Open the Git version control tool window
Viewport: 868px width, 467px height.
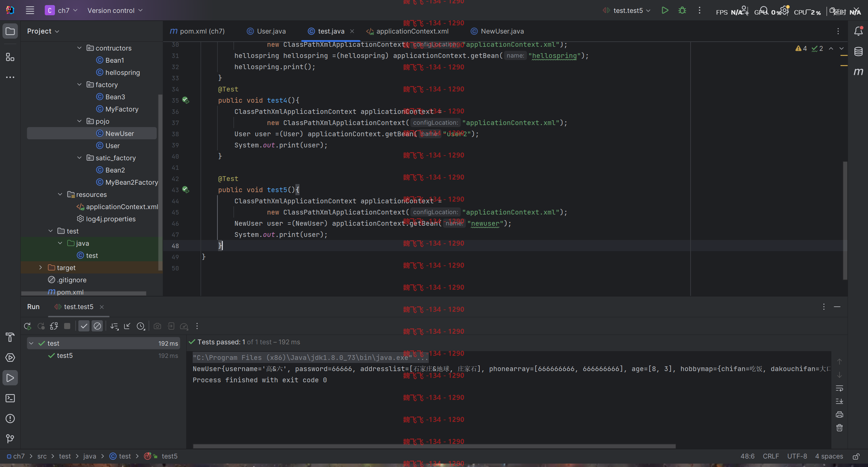coord(10,439)
